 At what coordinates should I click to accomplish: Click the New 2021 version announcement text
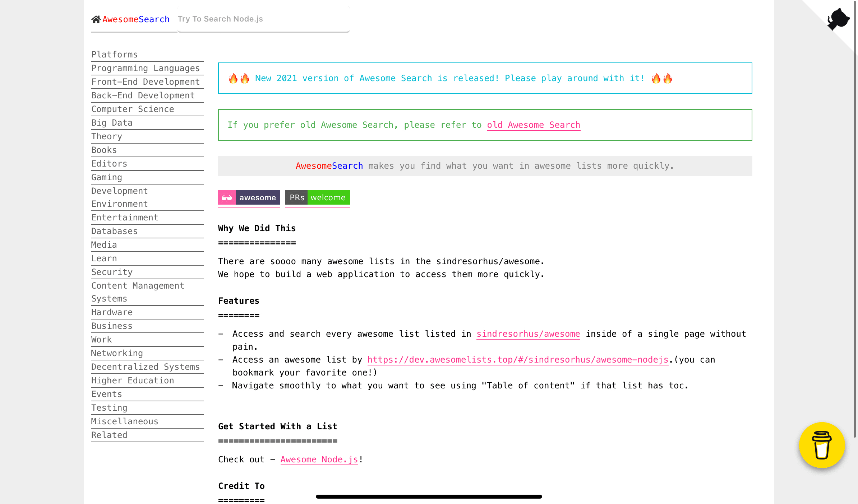click(x=450, y=78)
